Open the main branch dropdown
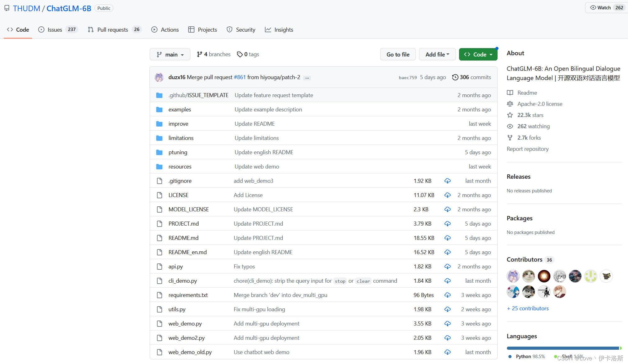Viewport: 628px width, 364px height. 170,54
